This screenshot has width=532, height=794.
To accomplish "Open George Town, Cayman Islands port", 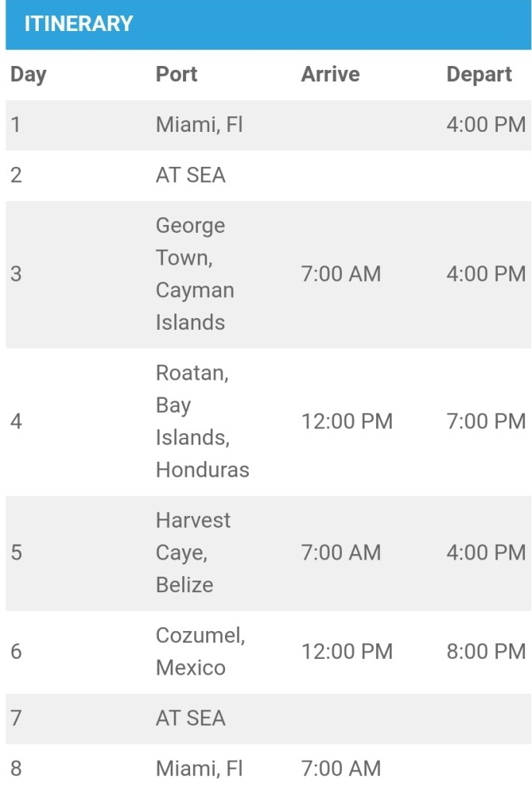I will (195, 274).
